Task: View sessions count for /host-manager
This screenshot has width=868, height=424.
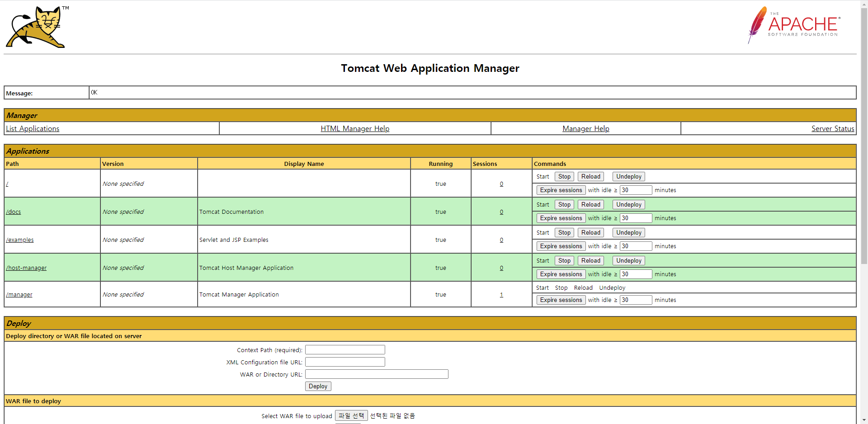Action: [501, 268]
